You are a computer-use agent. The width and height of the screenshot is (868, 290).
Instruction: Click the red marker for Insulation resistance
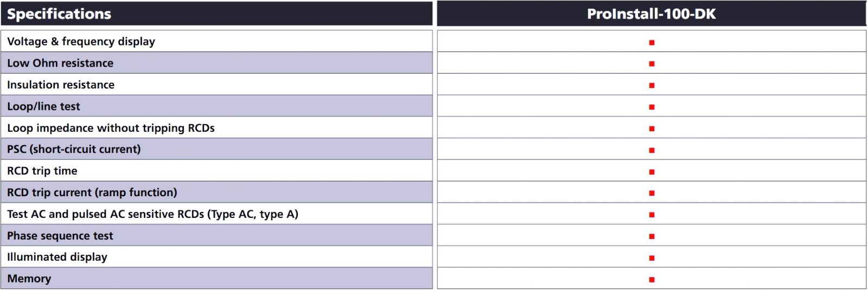pyautogui.click(x=652, y=86)
